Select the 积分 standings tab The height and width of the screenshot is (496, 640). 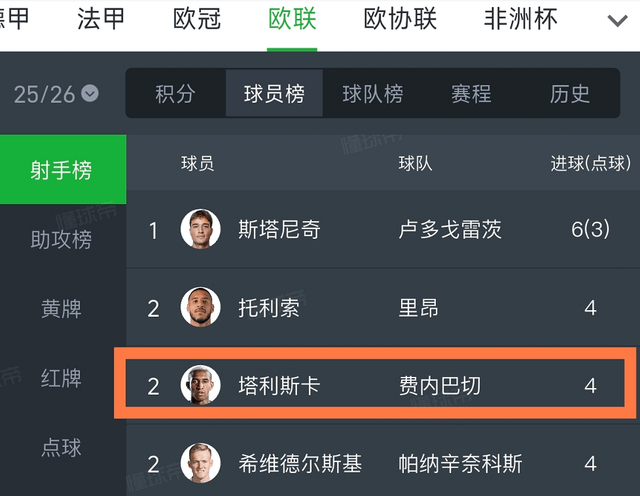[175, 94]
